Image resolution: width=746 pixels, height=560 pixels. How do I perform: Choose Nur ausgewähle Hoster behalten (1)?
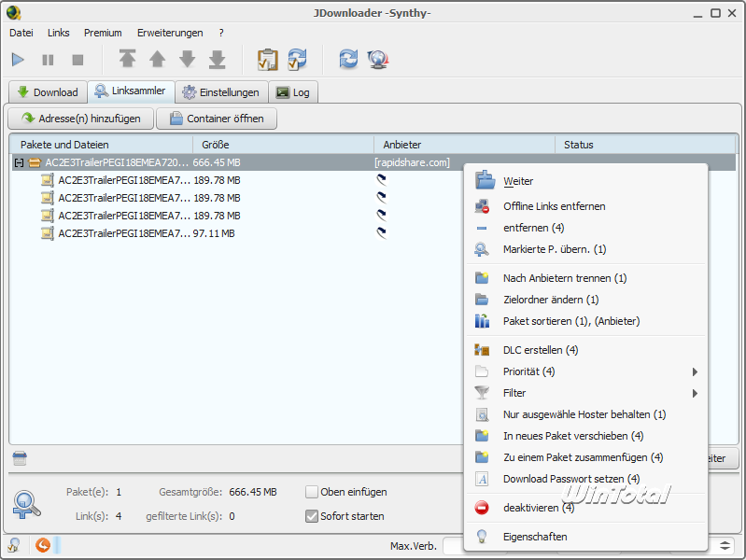[x=585, y=414]
